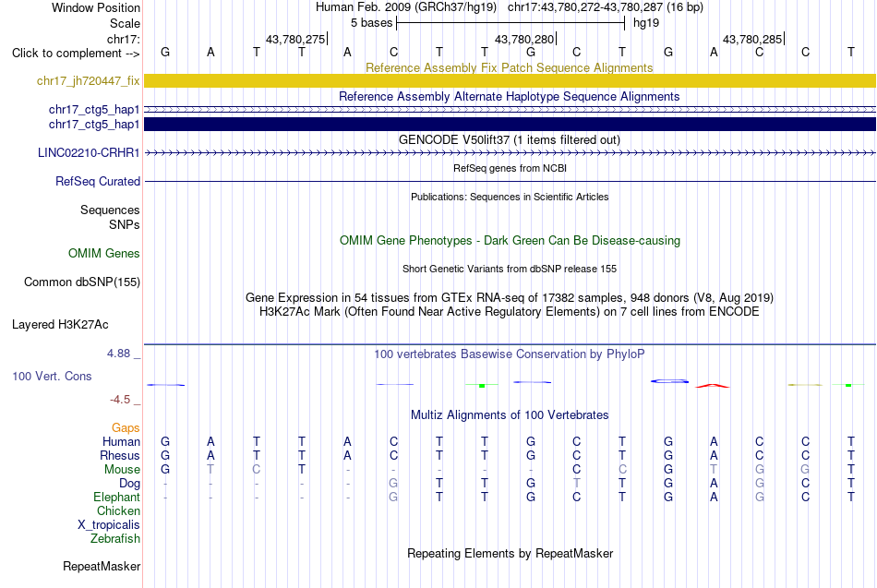Select the Human species row label
The width and height of the screenshot is (877, 588).
121,442
